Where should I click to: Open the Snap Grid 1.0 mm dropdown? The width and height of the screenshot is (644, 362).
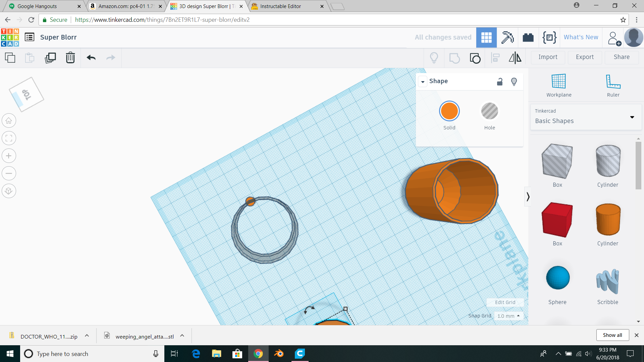(x=508, y=316)
